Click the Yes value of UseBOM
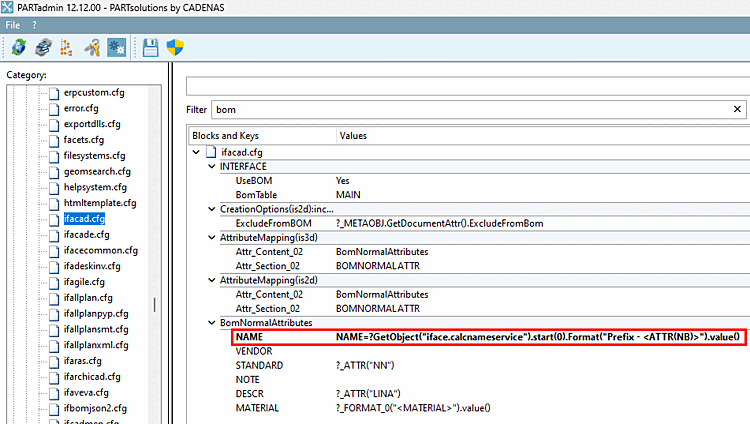Viewport: 750px width, 424px height. [x=342, y=181]
